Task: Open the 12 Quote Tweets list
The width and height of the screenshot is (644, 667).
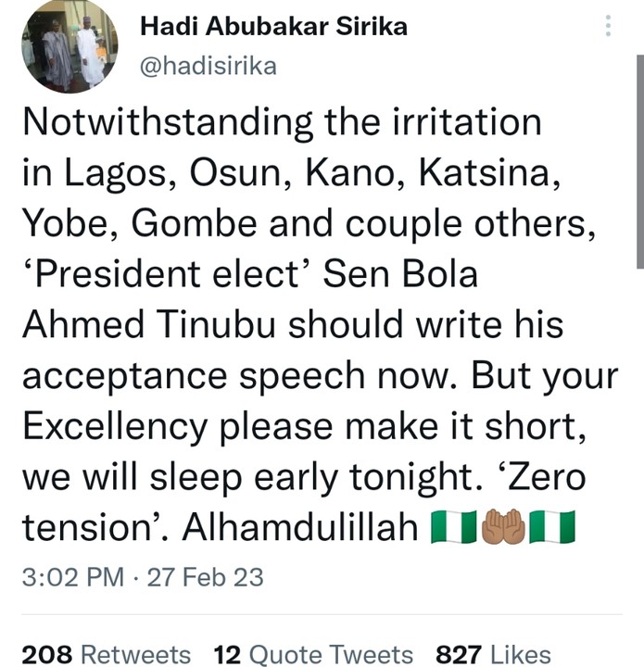Action: [x=313, y=654]
